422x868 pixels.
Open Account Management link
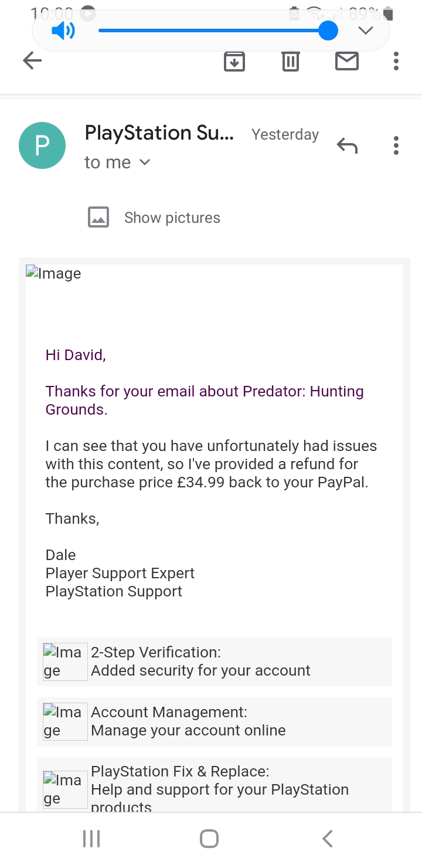click(188, 721)
